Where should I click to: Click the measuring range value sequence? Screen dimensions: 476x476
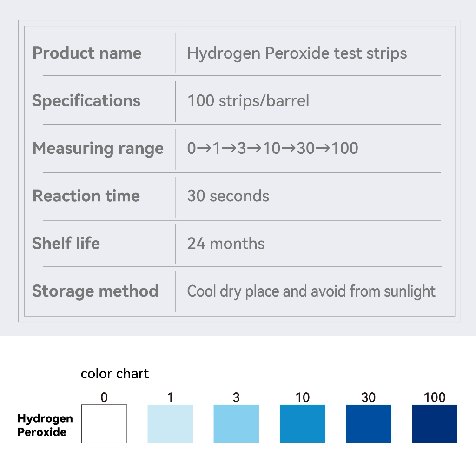[x=272, y=149]
